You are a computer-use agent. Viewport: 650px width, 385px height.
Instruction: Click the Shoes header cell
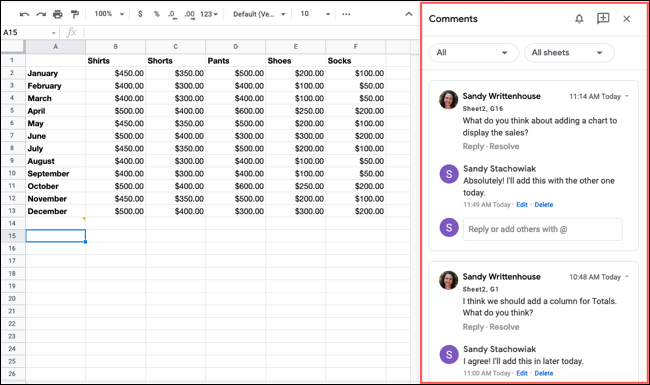296,61
